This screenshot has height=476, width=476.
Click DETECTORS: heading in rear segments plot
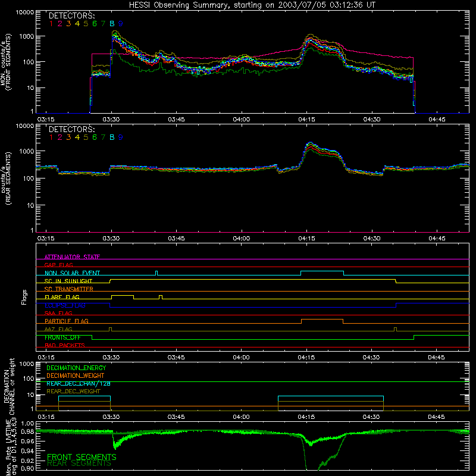(x=71, y=129)
